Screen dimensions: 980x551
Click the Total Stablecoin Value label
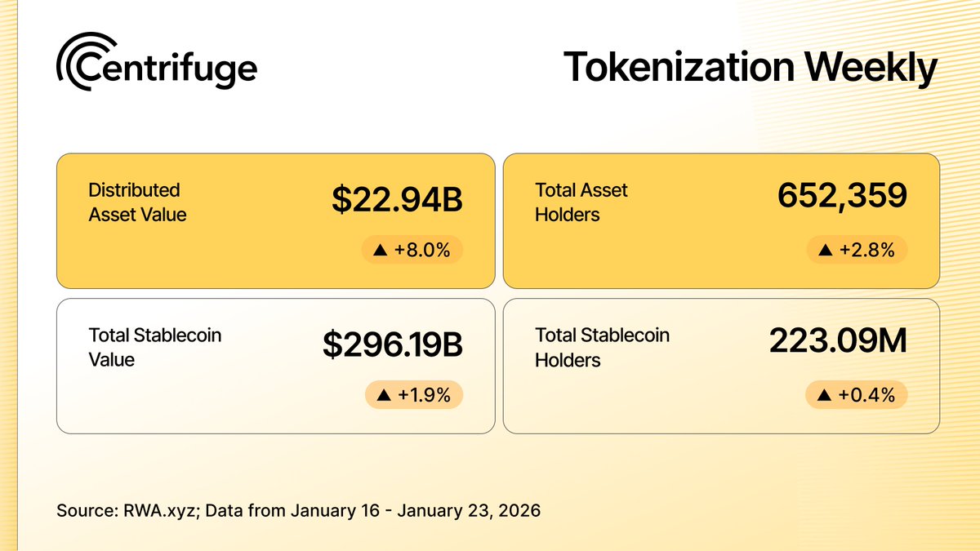pyautogui.click(x=154, y=347)
